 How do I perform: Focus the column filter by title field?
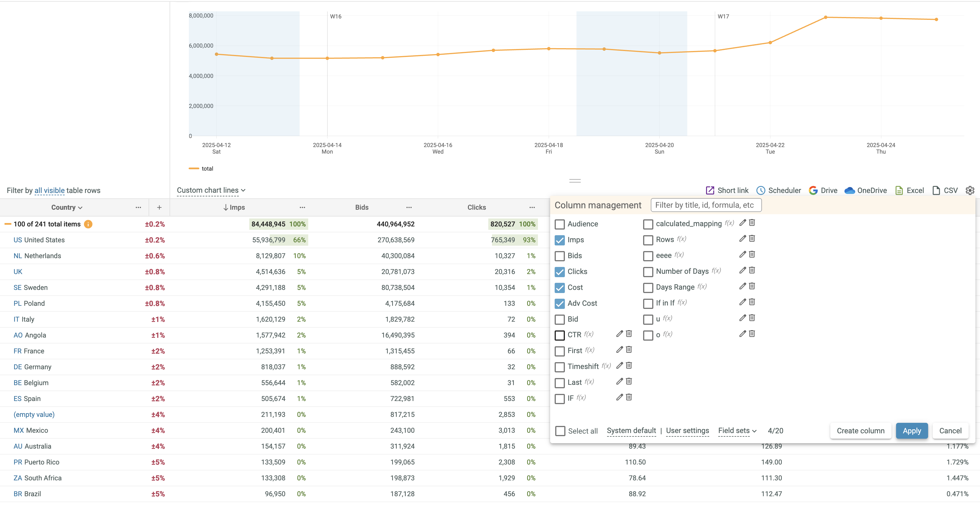(706, 205)
